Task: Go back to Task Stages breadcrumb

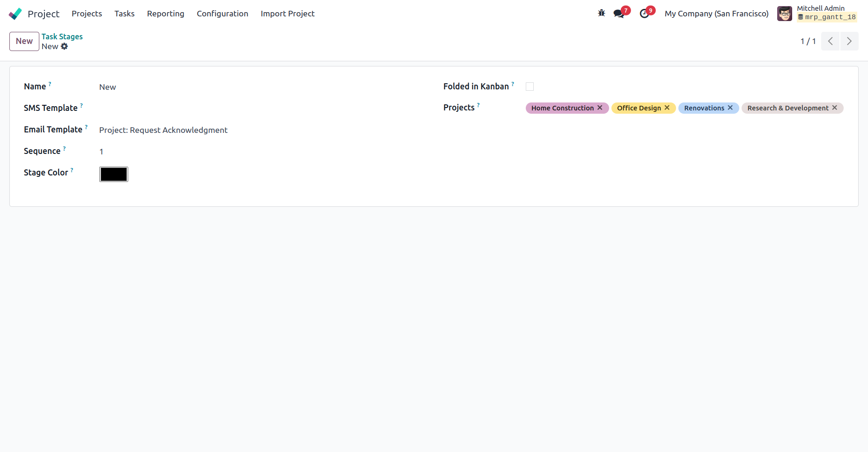Action: [62, 36]
